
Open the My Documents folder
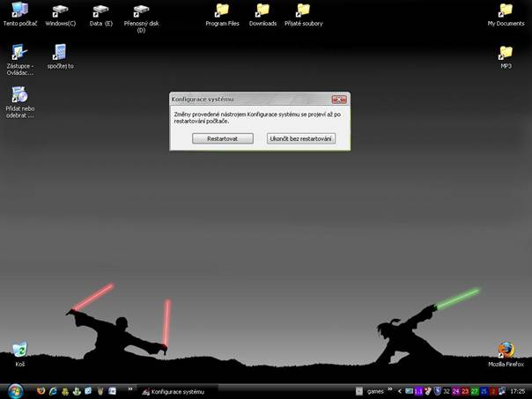tap(506, 15)
